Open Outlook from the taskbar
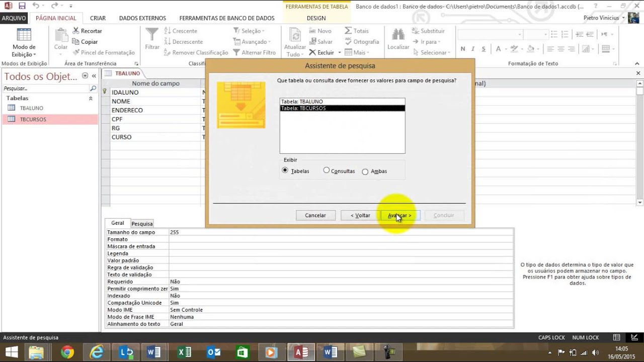The image size is (644, 362). 214,352
